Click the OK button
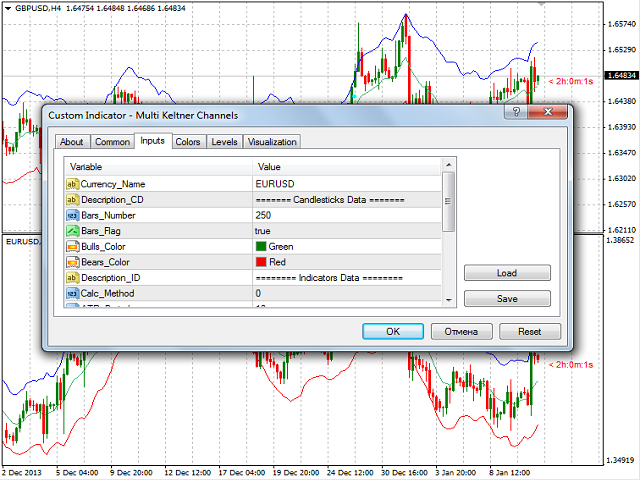 [x=393, y=331]
